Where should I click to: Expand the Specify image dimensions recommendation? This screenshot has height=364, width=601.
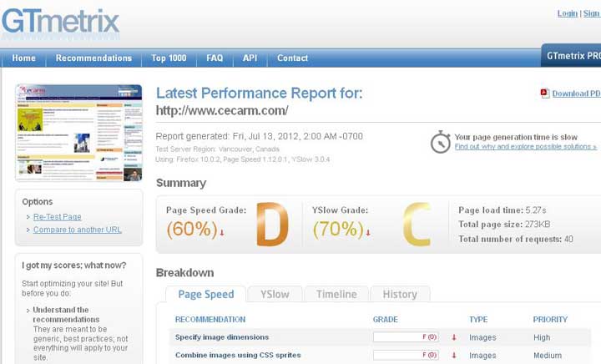tap(222, 337)
